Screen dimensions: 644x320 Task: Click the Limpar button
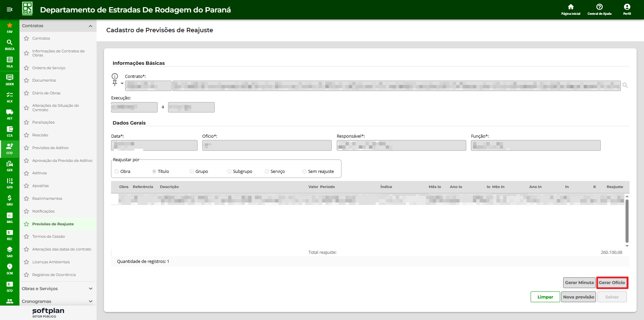click(x=545, y=297)
